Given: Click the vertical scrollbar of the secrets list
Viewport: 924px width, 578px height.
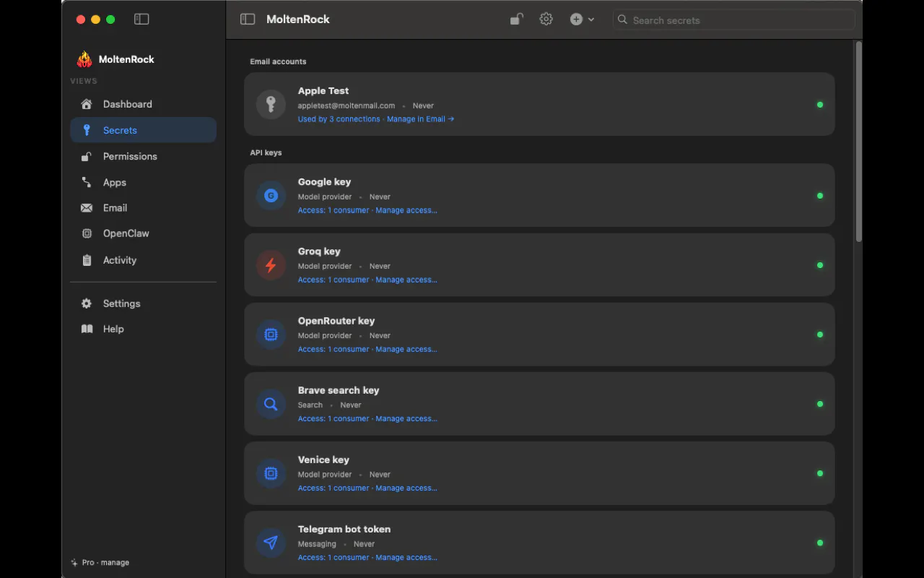Looking at the screenshot, I should coord(858,142).
